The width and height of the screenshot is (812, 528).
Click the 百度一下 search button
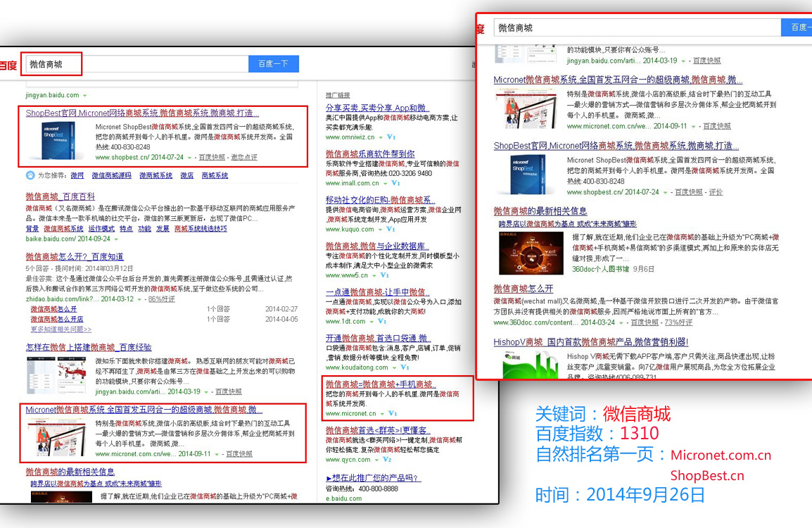pyautogui.click(x=274, y=64)
